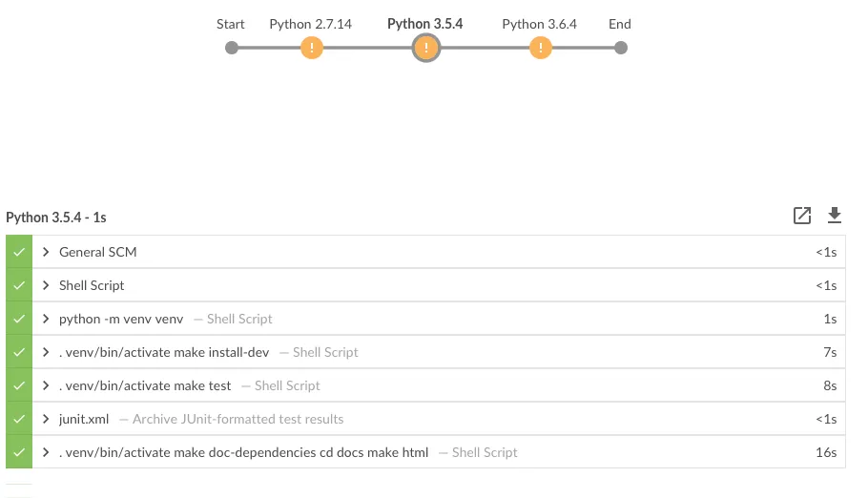Click green check beside make test step
This screenshot has height=498, width=868.
(x=19, y=385)
